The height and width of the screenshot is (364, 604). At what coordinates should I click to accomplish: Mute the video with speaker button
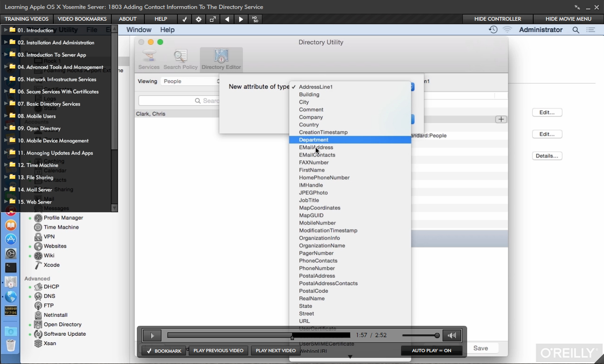(452, 336)
